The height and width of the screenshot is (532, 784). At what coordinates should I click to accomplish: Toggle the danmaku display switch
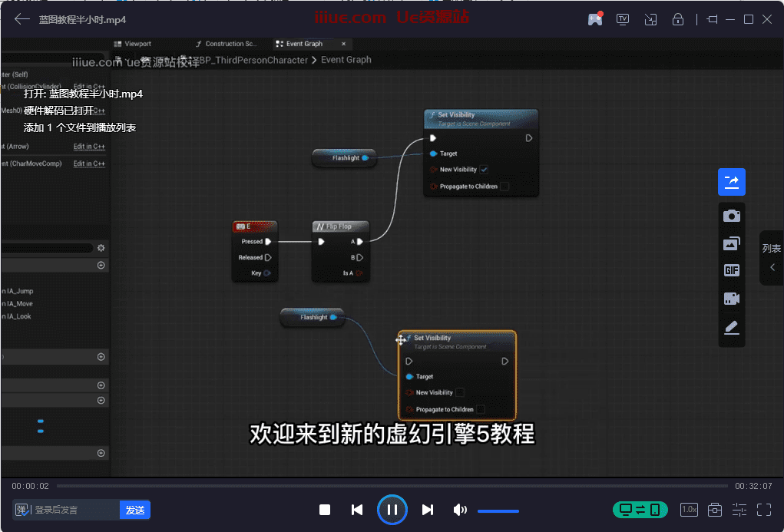point(22,510)
